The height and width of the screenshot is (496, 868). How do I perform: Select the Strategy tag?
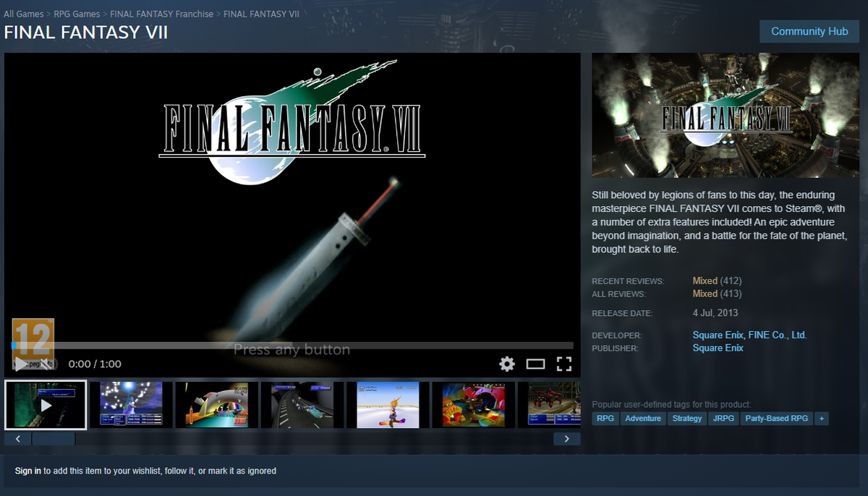(686, 418)
